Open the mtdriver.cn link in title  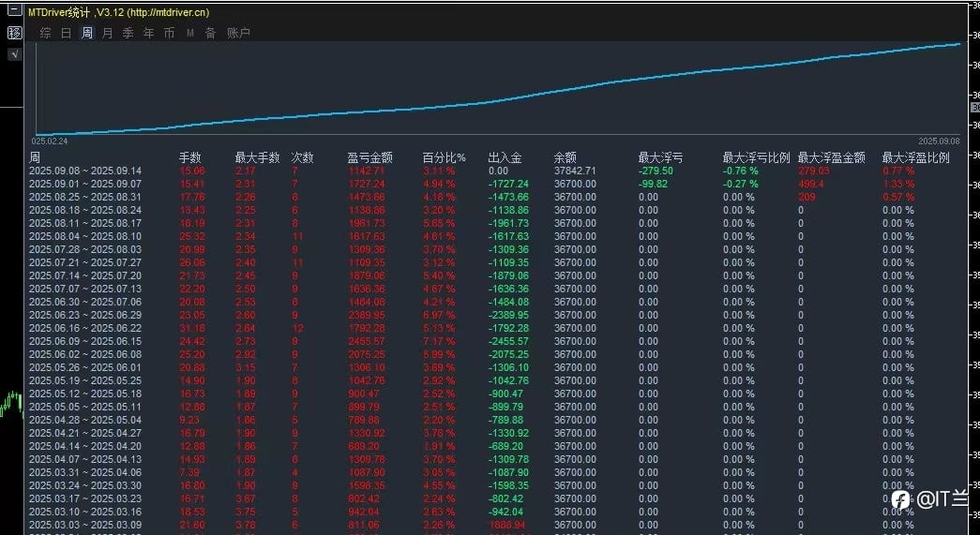[x=168, y=12]
